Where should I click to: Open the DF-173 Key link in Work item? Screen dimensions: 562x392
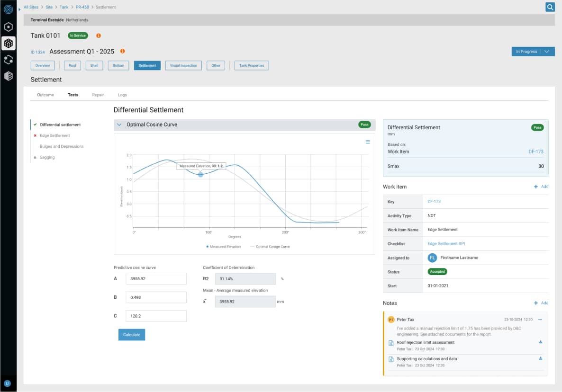tap(434, 202)
